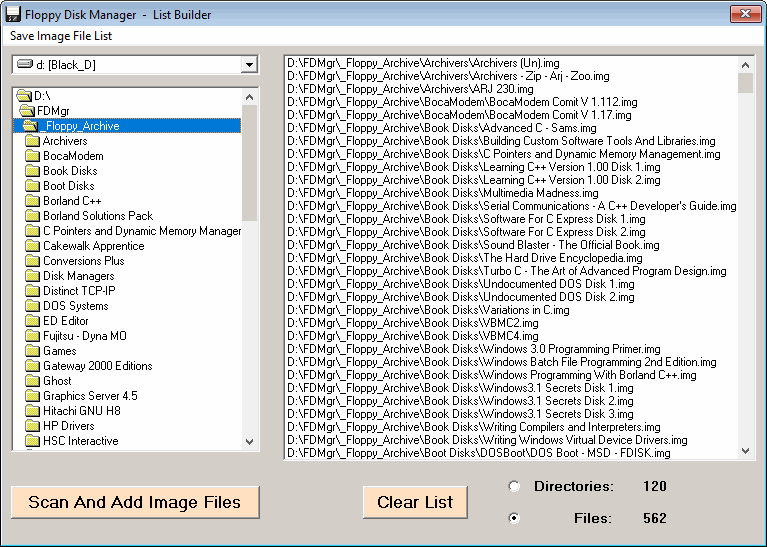Click the Games folder icon

pyautogui.click(x=33, y=351)
